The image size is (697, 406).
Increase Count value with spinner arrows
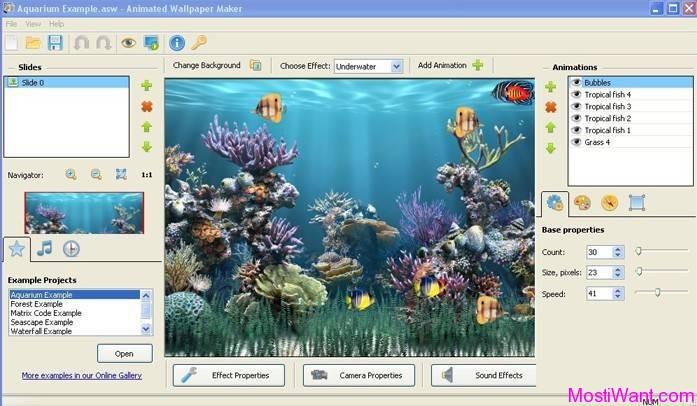pyautogui.click(x=617, y=249)
